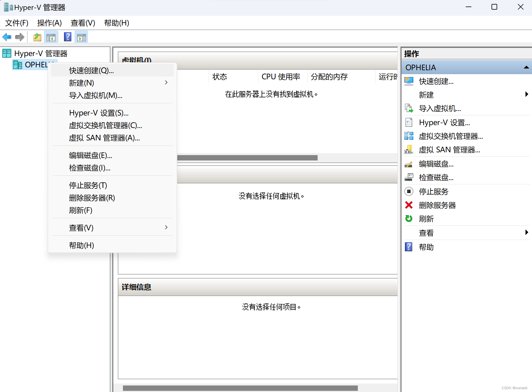Click the 详细信息 section header
The height and width of the screenshot is (392, 532).
(258, 287)
